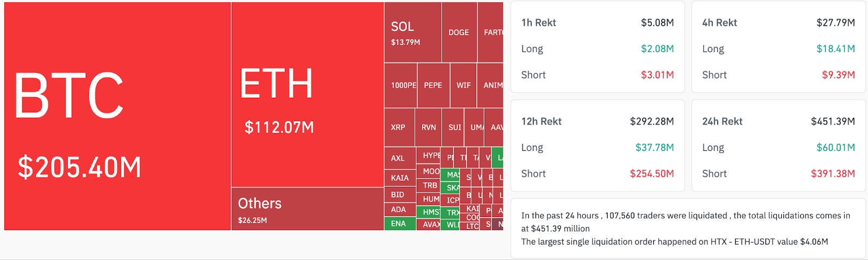Viewport: 868px width, 260px height.
Task: Click the SOL $13.79M tile
Action: (412, 33)
